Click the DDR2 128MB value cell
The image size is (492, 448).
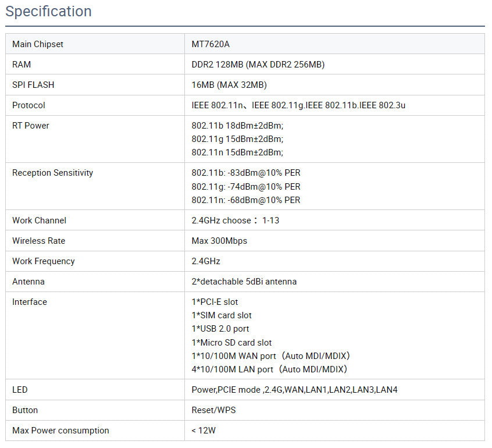point(334,65)
